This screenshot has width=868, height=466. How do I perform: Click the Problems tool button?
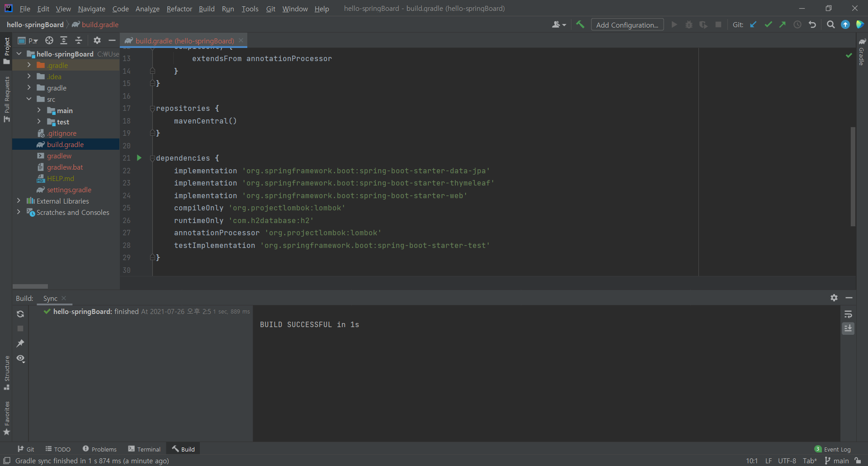point(99,449)
